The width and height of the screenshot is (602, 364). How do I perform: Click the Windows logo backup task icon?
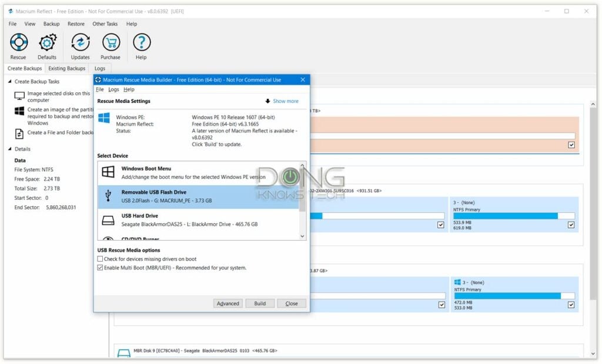19,111
